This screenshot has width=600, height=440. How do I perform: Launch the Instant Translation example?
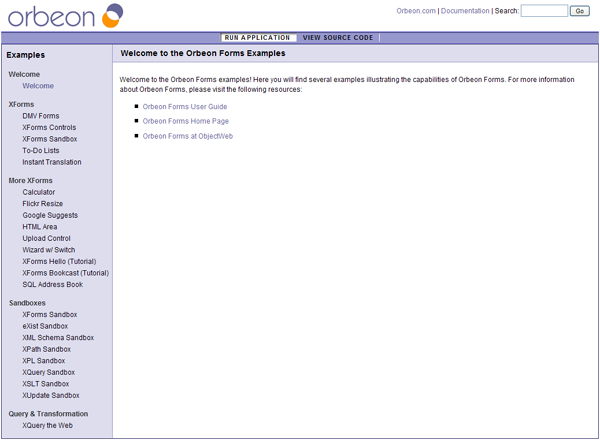[52, 162]
